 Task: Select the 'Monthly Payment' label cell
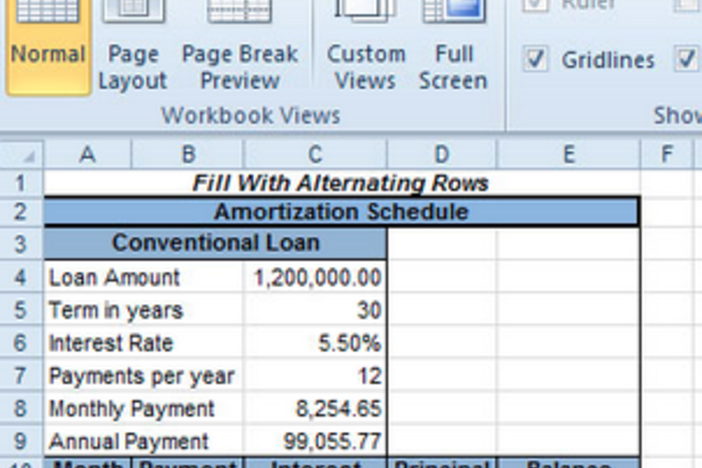pos(143,408)
